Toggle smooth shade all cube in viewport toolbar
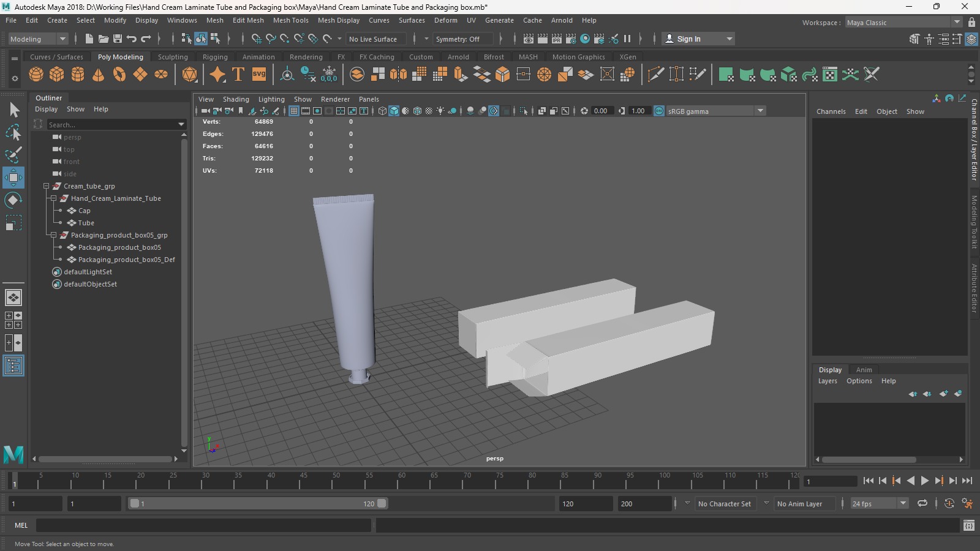The width and height of the screenshot is (980, 551). [394, 111]
